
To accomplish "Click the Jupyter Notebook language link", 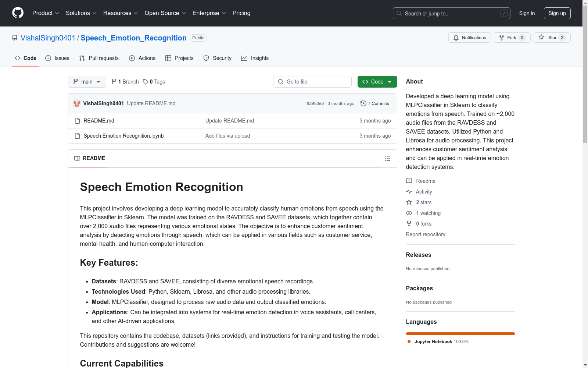I will tap(438, 342).
